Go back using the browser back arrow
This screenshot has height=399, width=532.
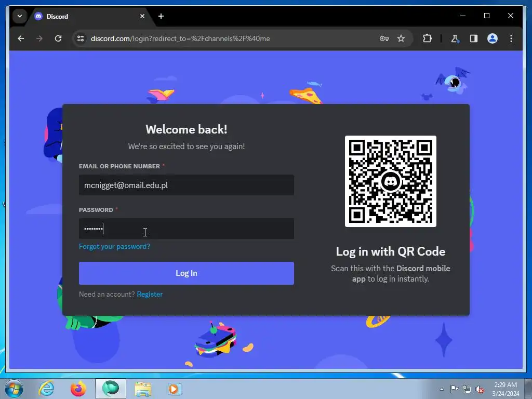(x=21, y=38)
